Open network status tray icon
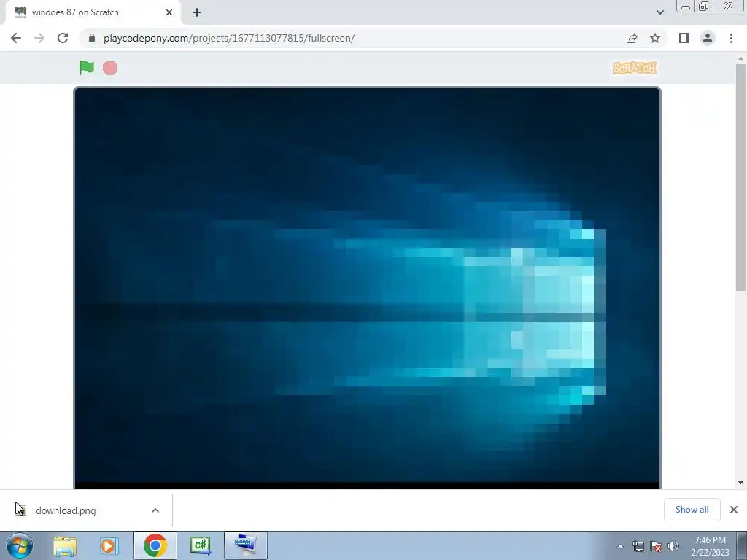Viewport: 747px width, 560px height. click(x=638, y=546)
